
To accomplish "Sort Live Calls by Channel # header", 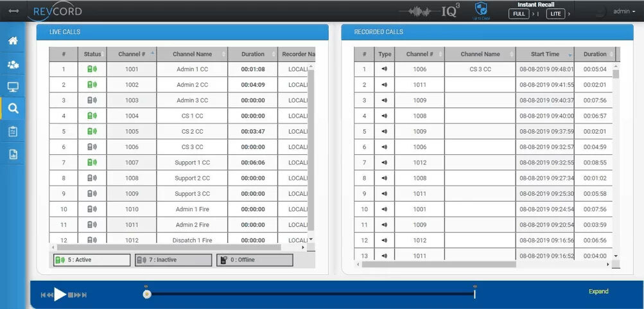I will point(131,55).
